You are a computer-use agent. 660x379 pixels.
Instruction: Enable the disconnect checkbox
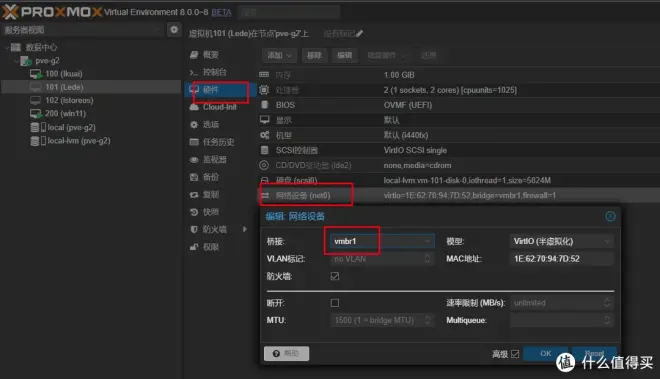pos(335,303)
